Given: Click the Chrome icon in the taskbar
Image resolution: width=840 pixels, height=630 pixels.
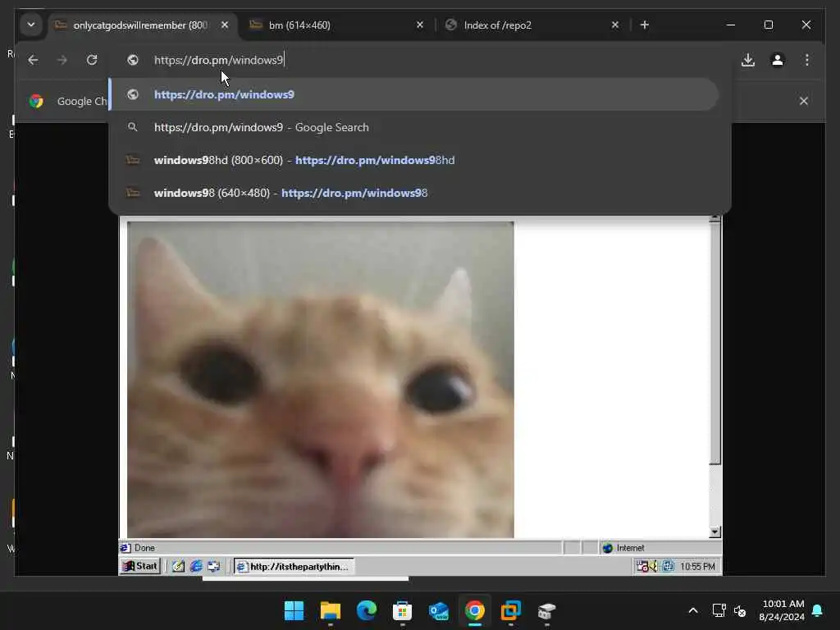Looking at the screenshot, I should pos(475,610).
